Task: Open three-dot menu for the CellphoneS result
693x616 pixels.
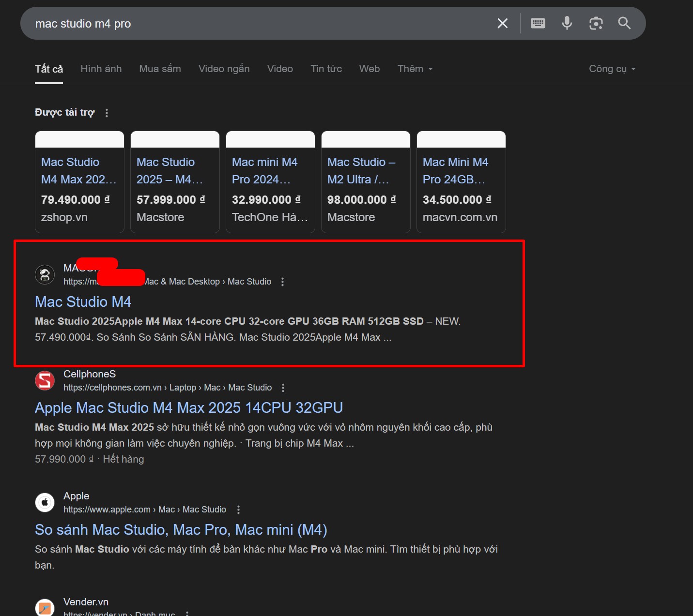Action: click(283, 388)
